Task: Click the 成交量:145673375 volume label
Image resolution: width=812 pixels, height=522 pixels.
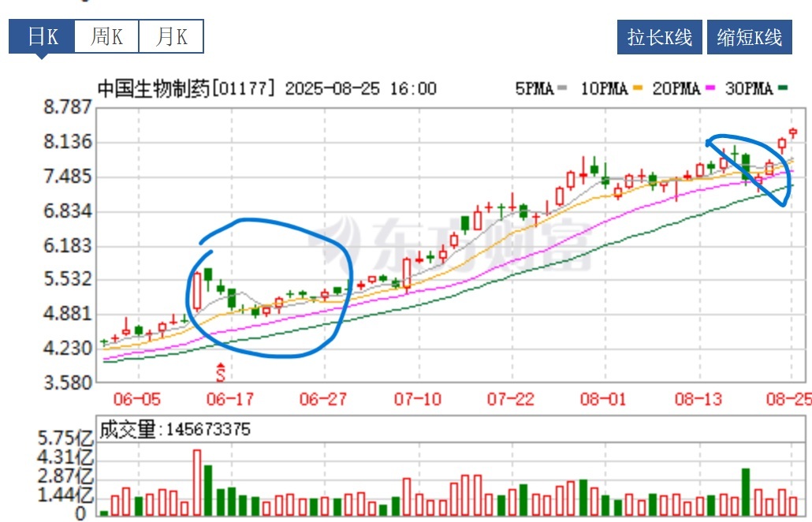Action: pos(175,429)
